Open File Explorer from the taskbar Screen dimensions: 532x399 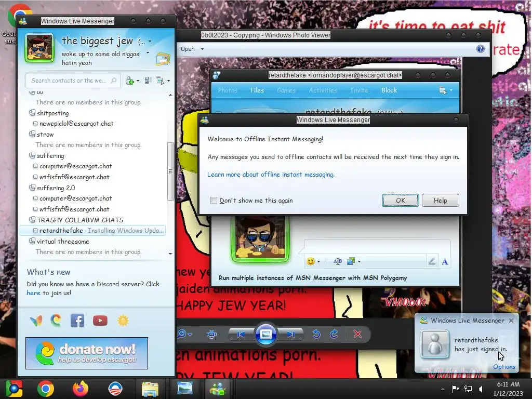150,389
